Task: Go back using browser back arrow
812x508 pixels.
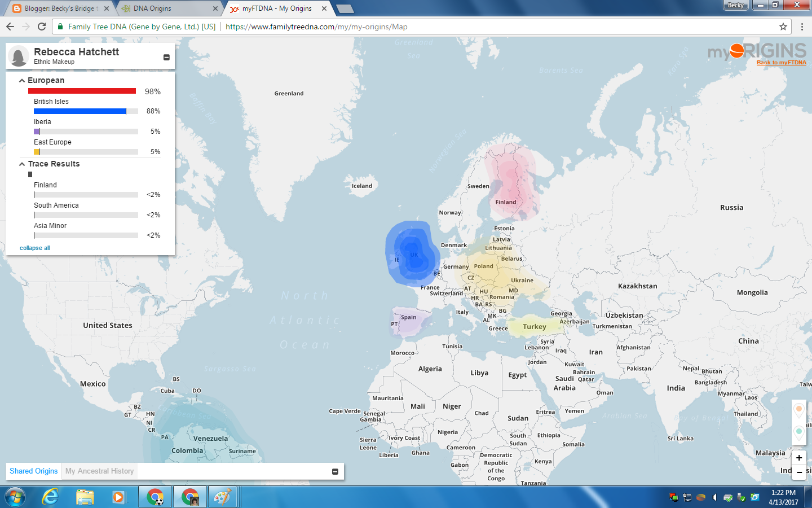Action: (10, 27)
